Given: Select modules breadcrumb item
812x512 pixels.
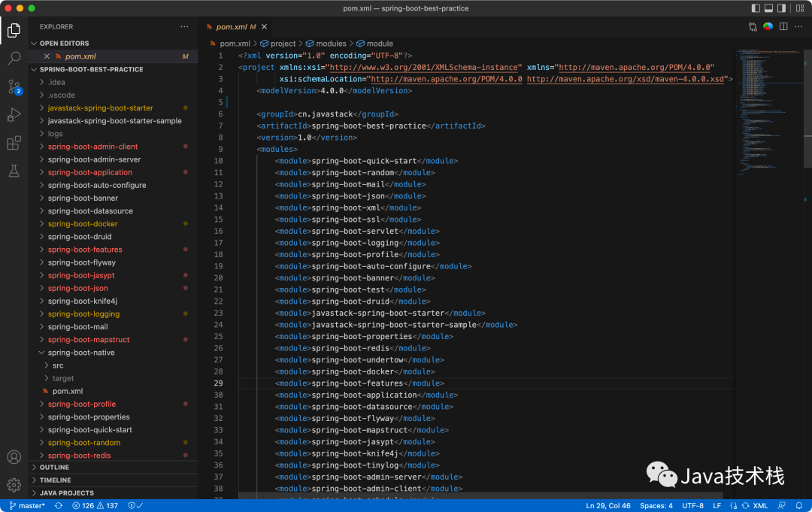Looking at the screenshot, I should tap(326, 44).
